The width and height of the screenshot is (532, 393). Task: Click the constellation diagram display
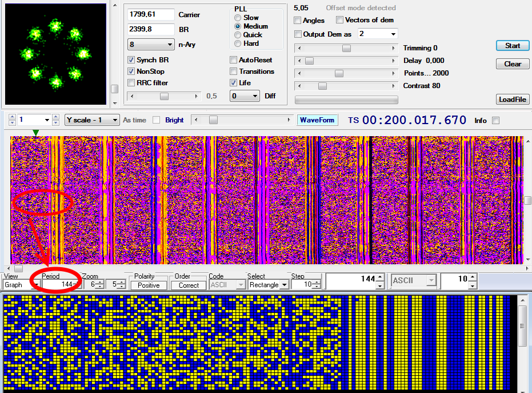[55, 54]
